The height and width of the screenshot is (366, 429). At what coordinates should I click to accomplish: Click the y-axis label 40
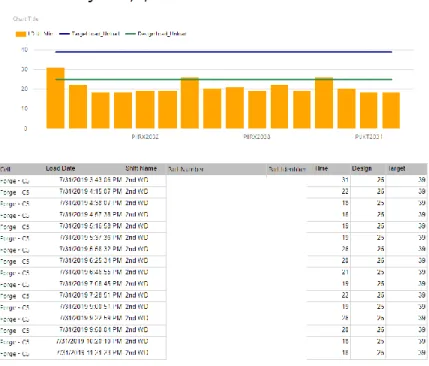click(25, 50)
